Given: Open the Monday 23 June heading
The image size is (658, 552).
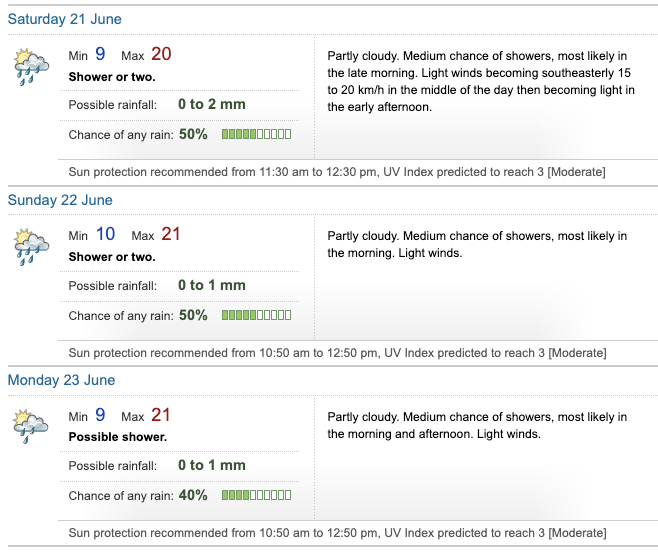Looking at the screenshot, I should (x=61, y=380).
